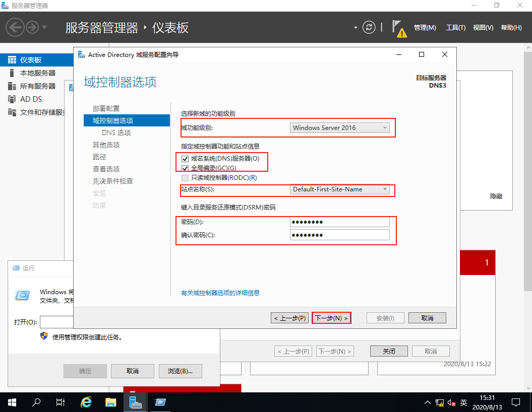532x412 pixels.
Task: Open the 站点名称 Default-First-Site-Name dropdown
Action: [340, 189]
